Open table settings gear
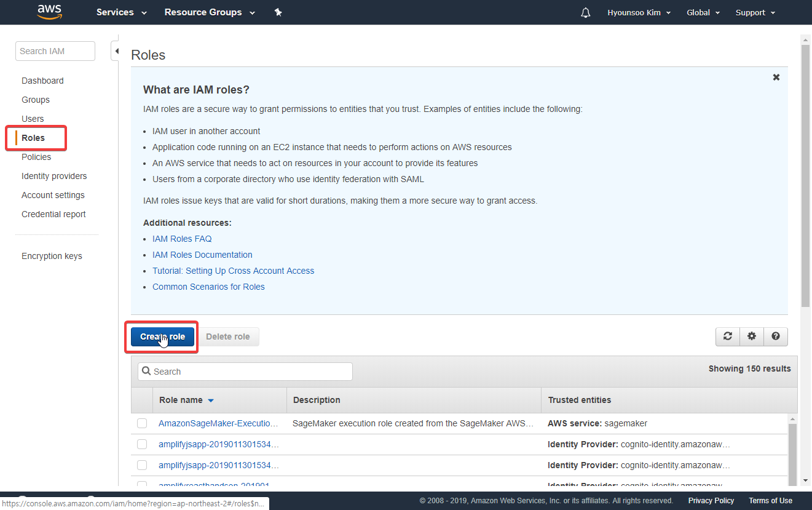Image resolution: width=812 pixels, height=510 pixels. click(x=751, y=337)
